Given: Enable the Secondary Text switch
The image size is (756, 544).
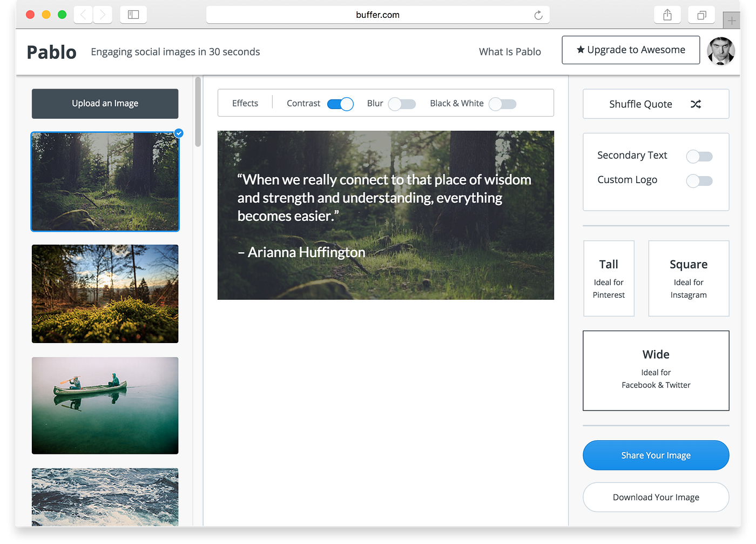Looking at the screenshot, I should click(699, 156).
